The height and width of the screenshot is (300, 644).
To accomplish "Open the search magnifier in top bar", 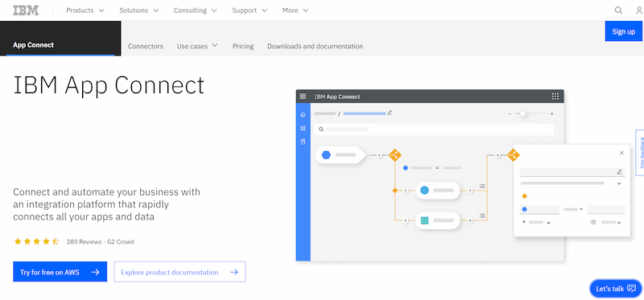I will point(618,10).
